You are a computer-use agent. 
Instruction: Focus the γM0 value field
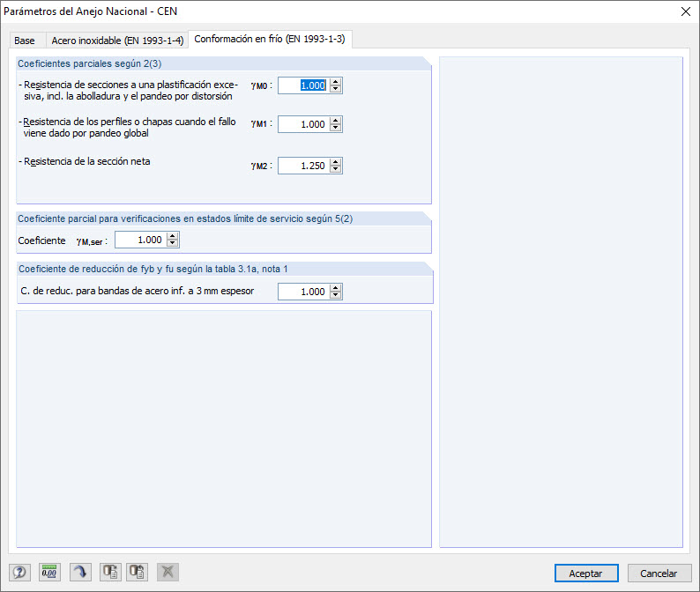(303, 85)
